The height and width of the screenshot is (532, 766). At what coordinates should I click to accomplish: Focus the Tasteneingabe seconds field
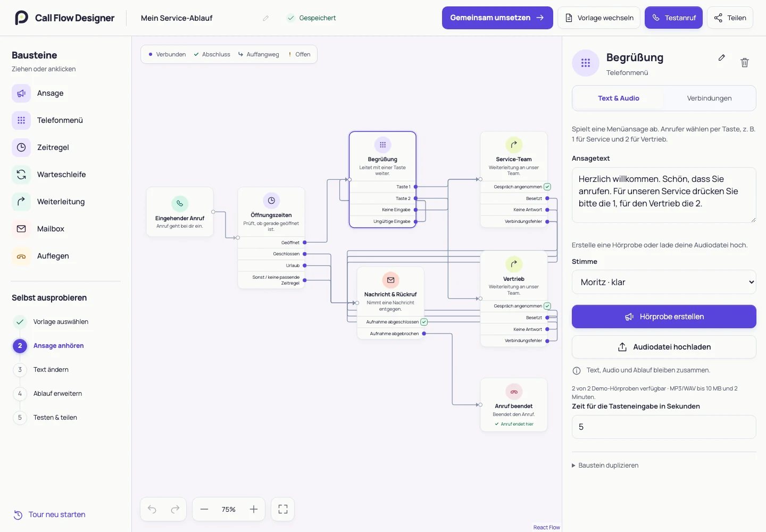coord(664,427)
